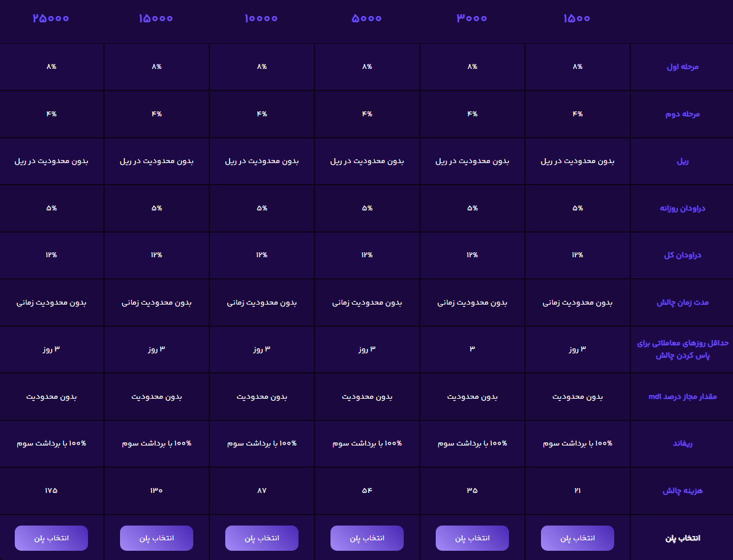Click the 15000 column header

[156, 18]
